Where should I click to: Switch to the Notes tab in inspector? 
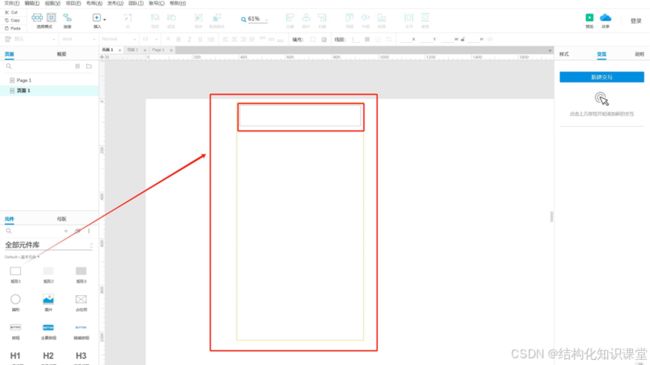(639, 54)
